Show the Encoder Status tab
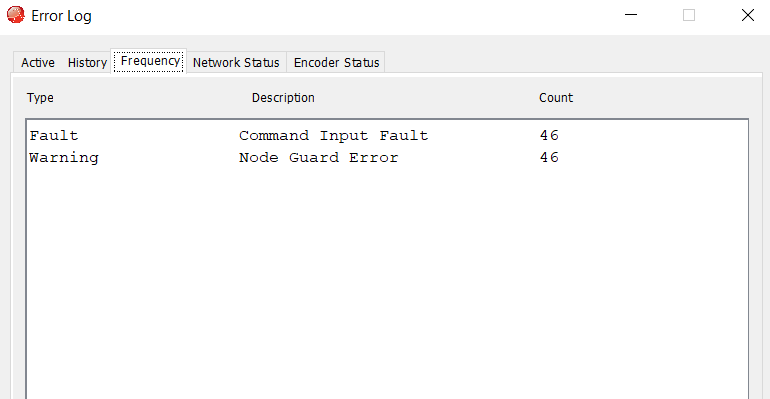This screenshot has width=770, height=399. pyautogui.click(x=336, y=62)
